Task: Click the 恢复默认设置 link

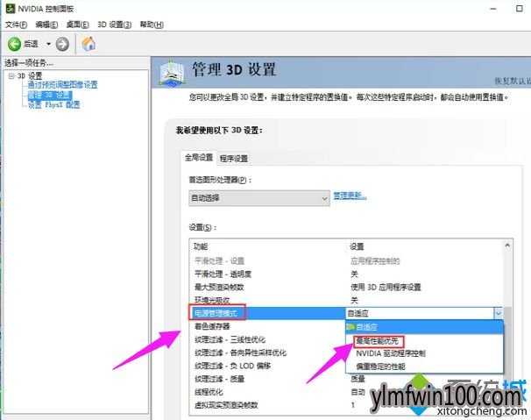Action: 513,81
